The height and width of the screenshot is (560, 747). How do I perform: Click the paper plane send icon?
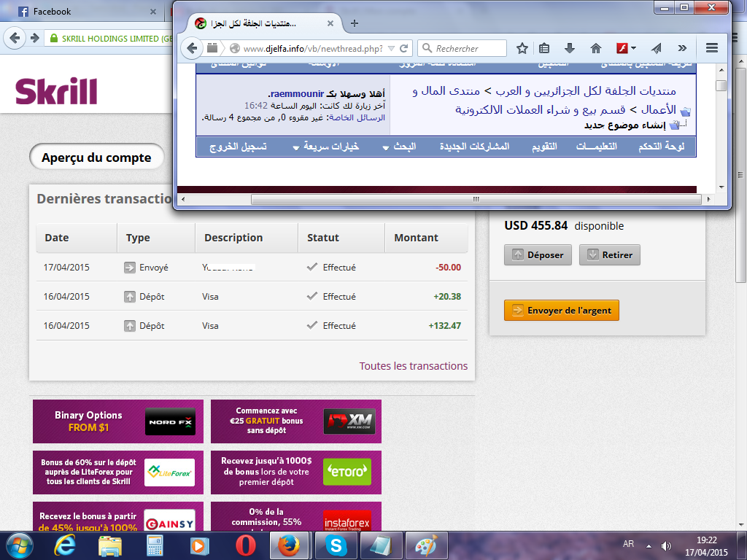pos(657,48)
